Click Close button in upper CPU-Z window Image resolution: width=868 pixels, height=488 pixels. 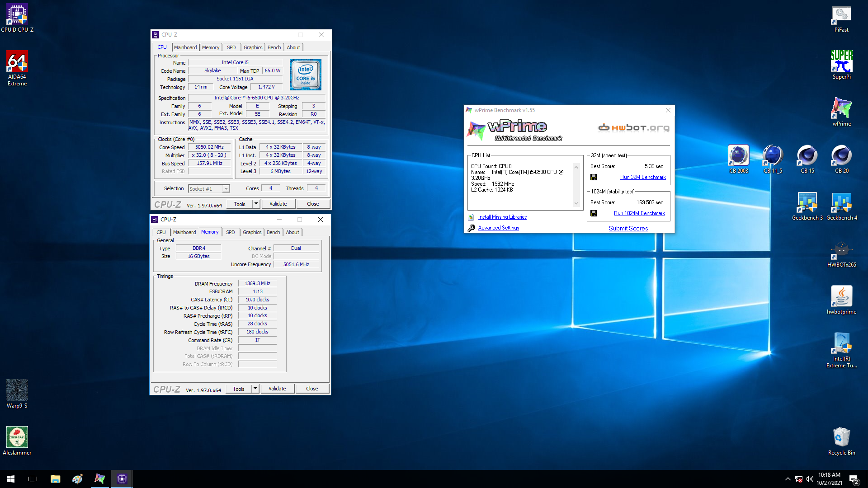313,204
